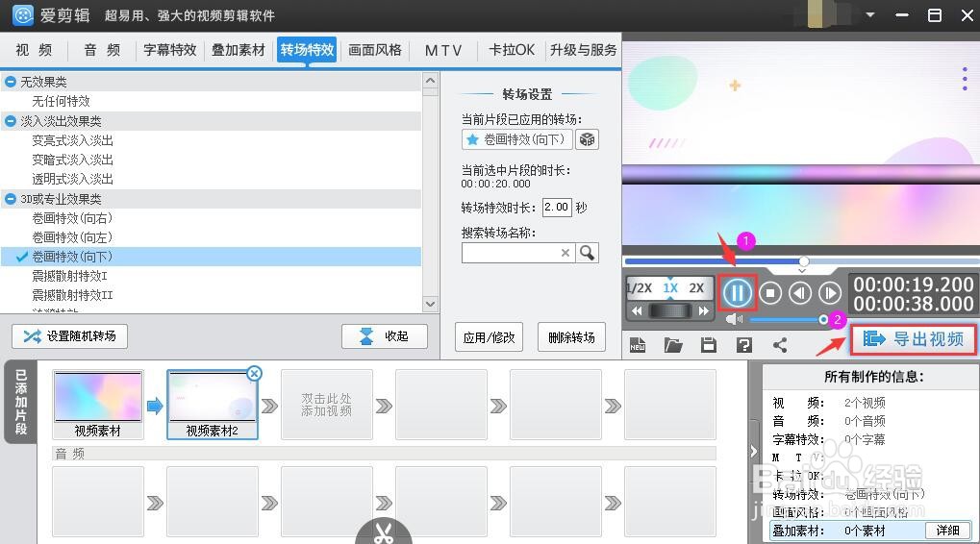
Task: Click the 双击此处添加视频 placeholder slot
Action: tap(327, 404)
